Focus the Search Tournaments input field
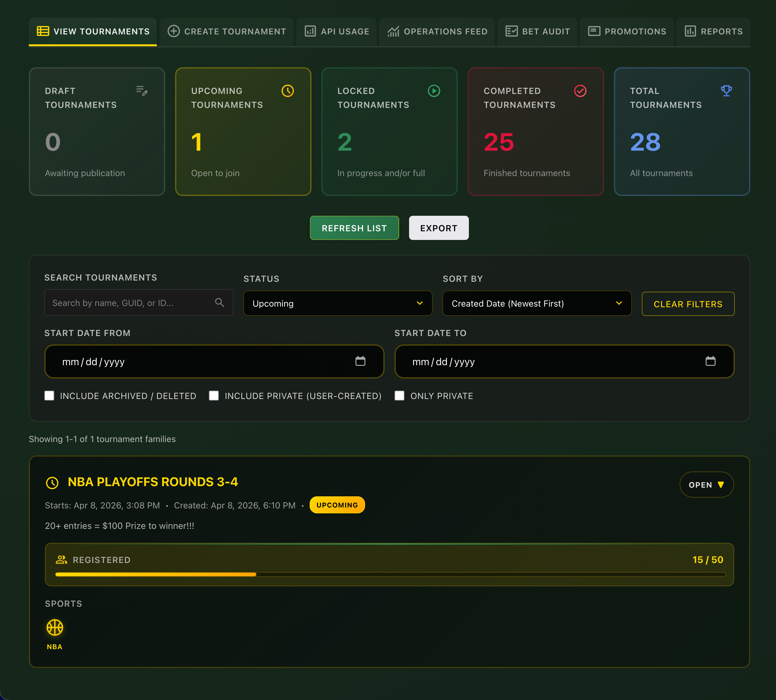Screen dimensions: 776x700 139,303
